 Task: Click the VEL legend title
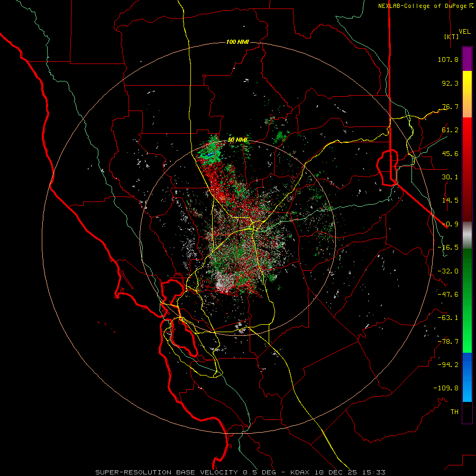(x=464, y=32)
